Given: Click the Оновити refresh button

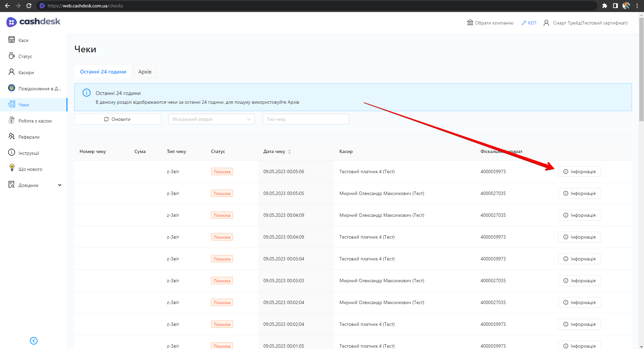Looking at the screenshot, I should [x=117, y=119].
